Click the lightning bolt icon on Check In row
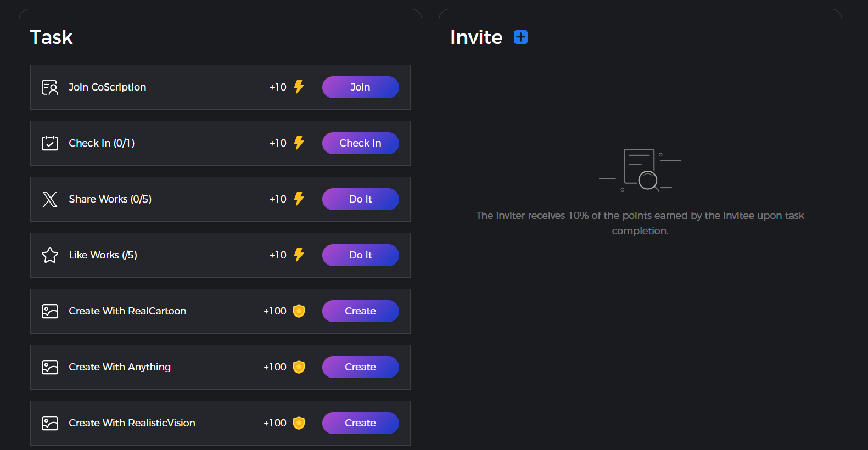868x450 pixels. pos(298,143)
